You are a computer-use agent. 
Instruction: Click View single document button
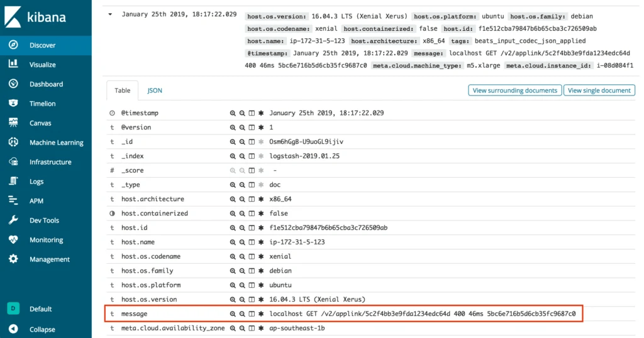click(x=599, y=90)
